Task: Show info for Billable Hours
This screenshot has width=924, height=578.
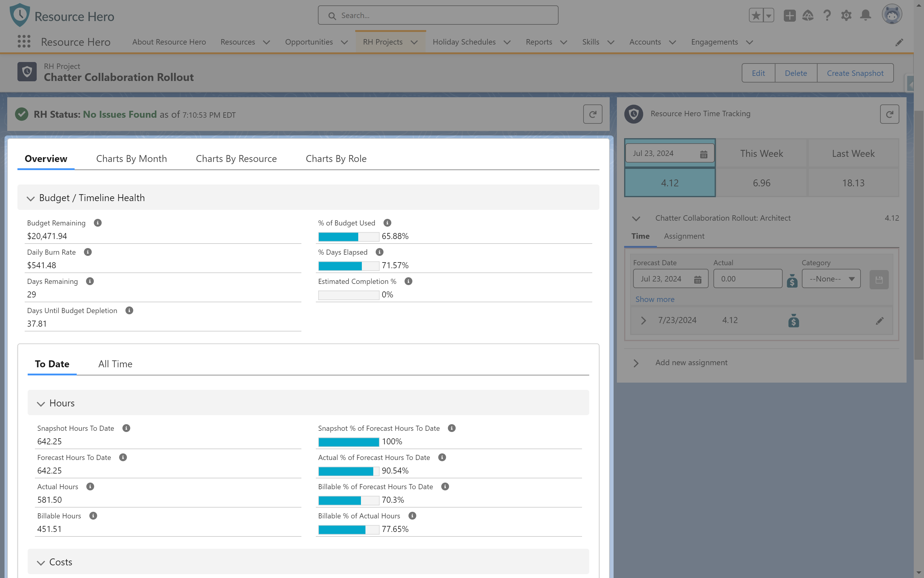Action: (x=93, y=516)
